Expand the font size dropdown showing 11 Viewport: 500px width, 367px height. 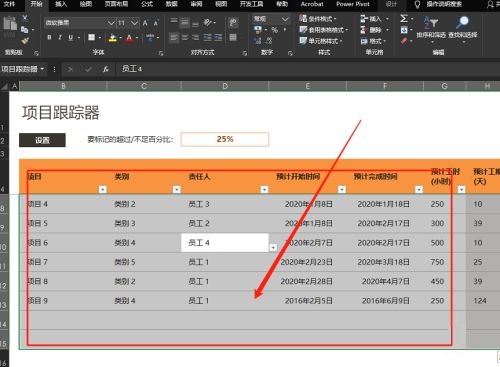(x=134, y=23)
